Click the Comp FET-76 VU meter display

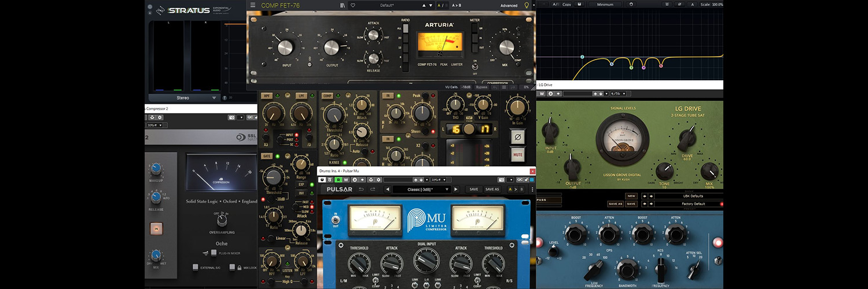click(x=440, y=45)
